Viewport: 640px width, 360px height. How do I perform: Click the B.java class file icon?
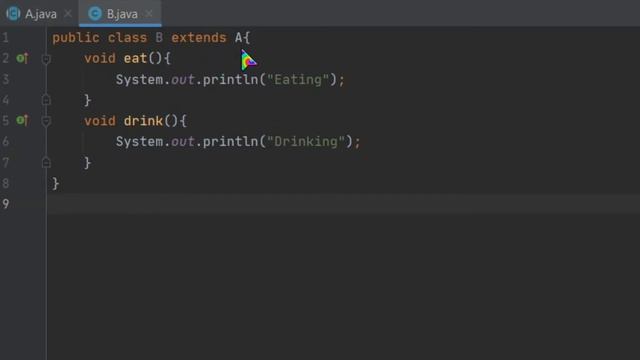95,13
